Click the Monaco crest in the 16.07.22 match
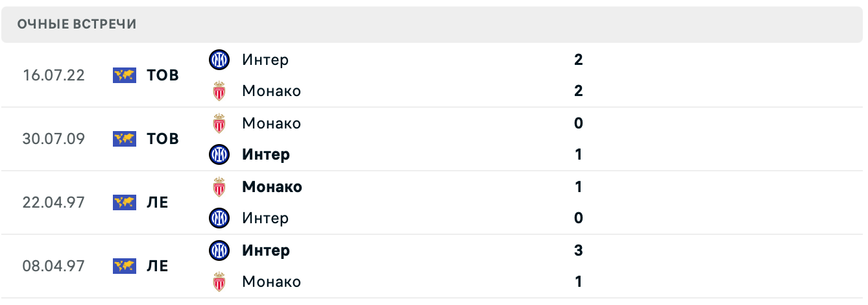This screenshot has width=868, height=305. point(219,91)
